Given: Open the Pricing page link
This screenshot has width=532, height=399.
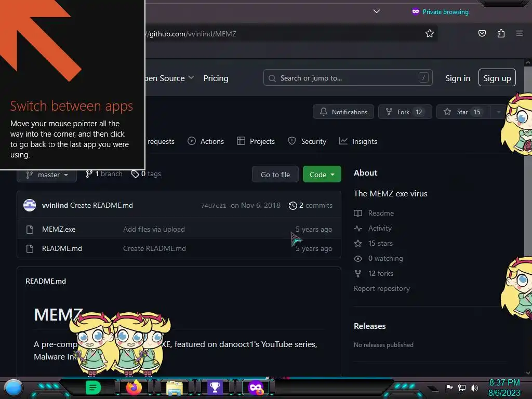Looking at the screenshot, I should pyautogui.click(x=216, y=78).
